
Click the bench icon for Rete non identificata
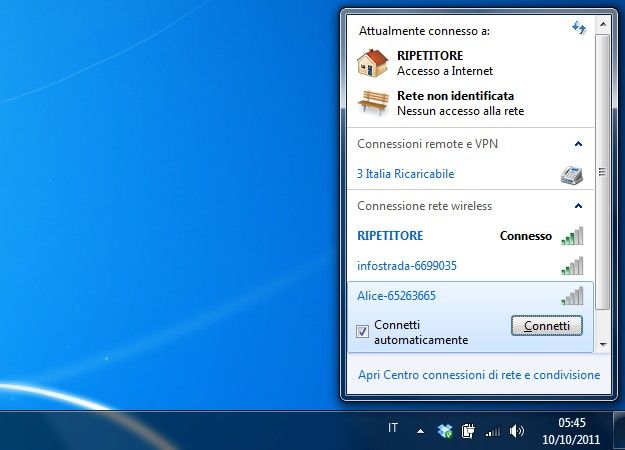pyautogui.click(x=373, y=102)
